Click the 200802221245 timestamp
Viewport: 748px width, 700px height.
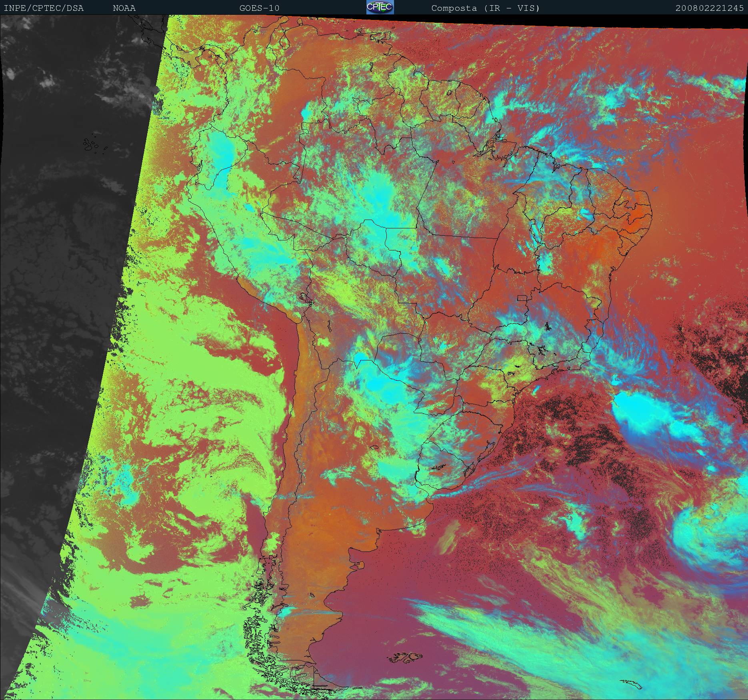709,8
